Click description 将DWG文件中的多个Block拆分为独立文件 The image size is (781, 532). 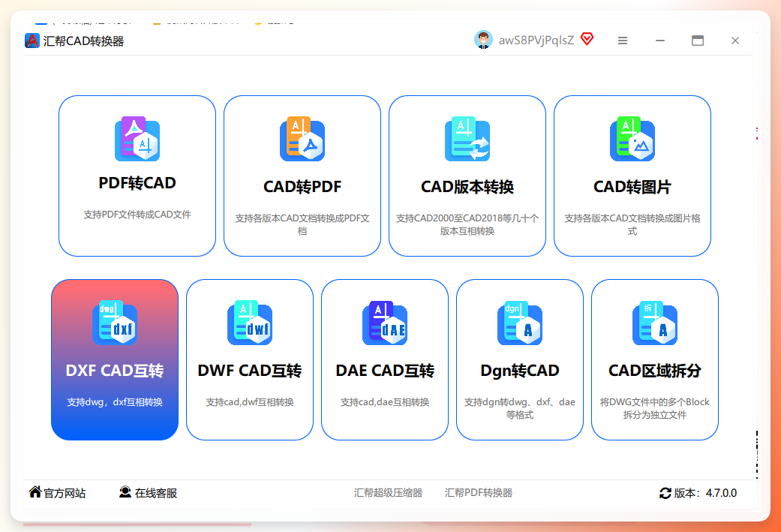click(x=654, y=408)
